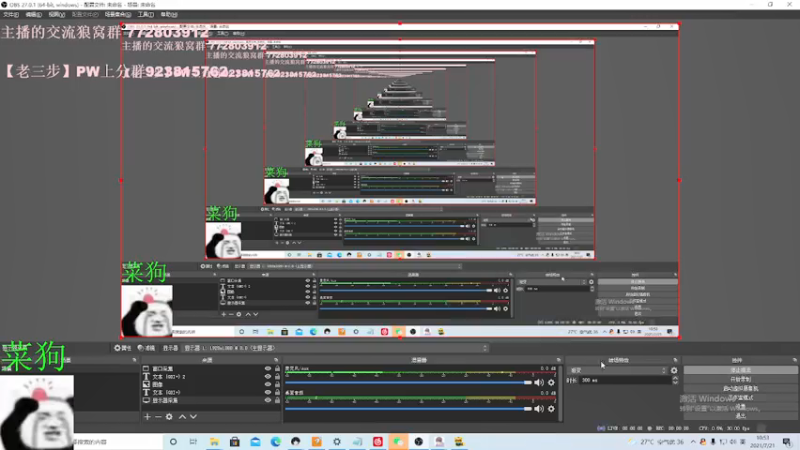Remove selected source with minus icon
The image size is (800, 450).
click(x=158, y=417)
